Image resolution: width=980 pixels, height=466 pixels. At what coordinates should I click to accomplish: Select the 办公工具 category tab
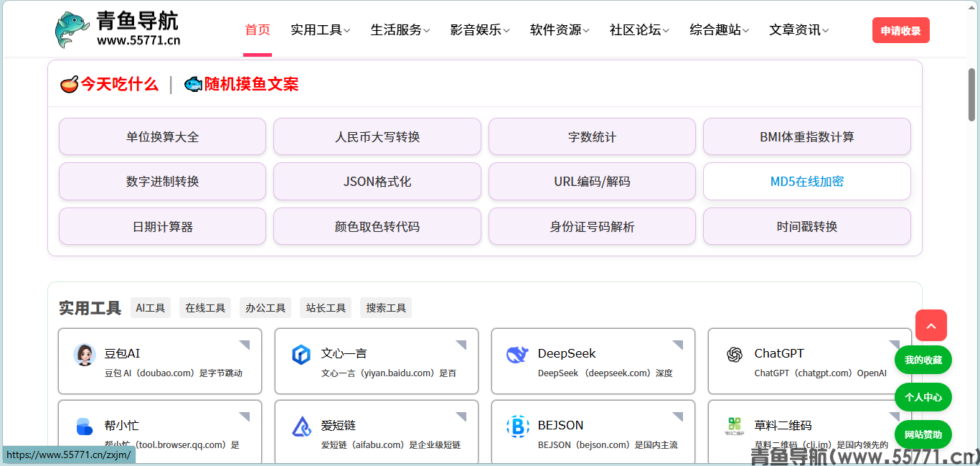tap(265, 308)
